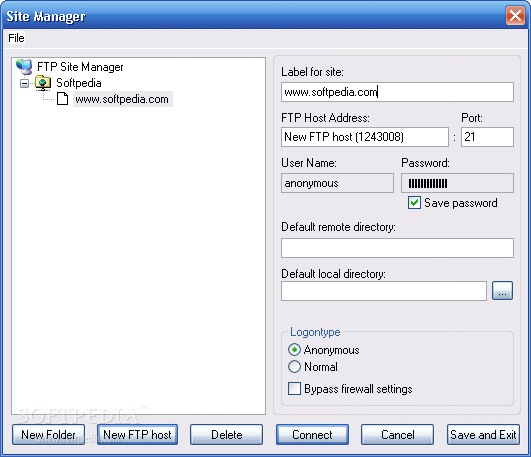The width and height of the screenshot is (531, 457).
Task: Enable Bypass firewall settings
Action: click(294, 389)
